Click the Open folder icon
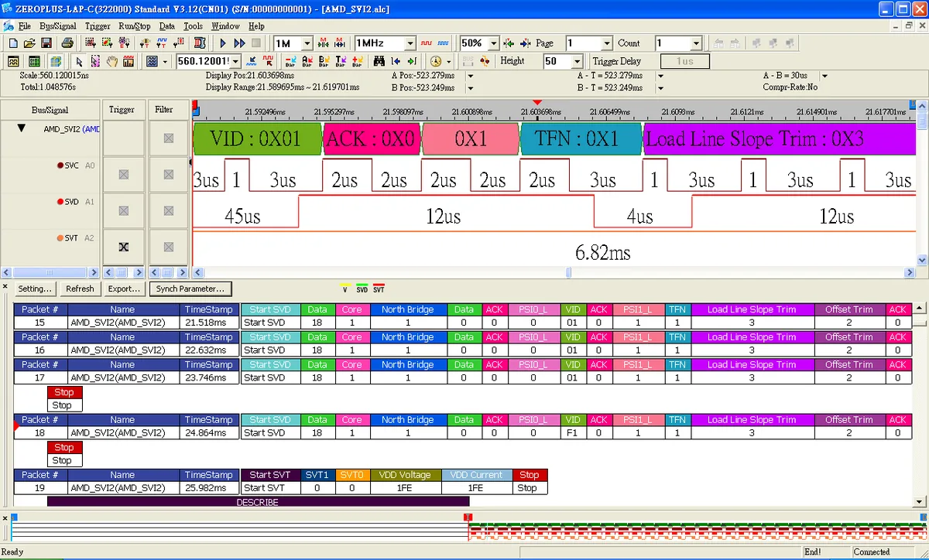The height and width of the screenshot is (560, 929). [x=29, y=43]
